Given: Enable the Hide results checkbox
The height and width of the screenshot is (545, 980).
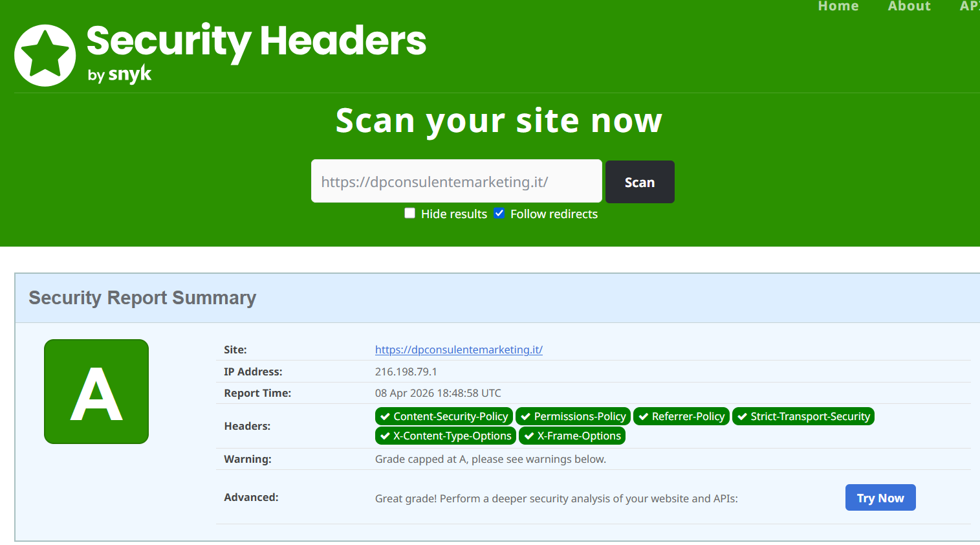Looking at the screenshot, I should click(x=409, y=213).
